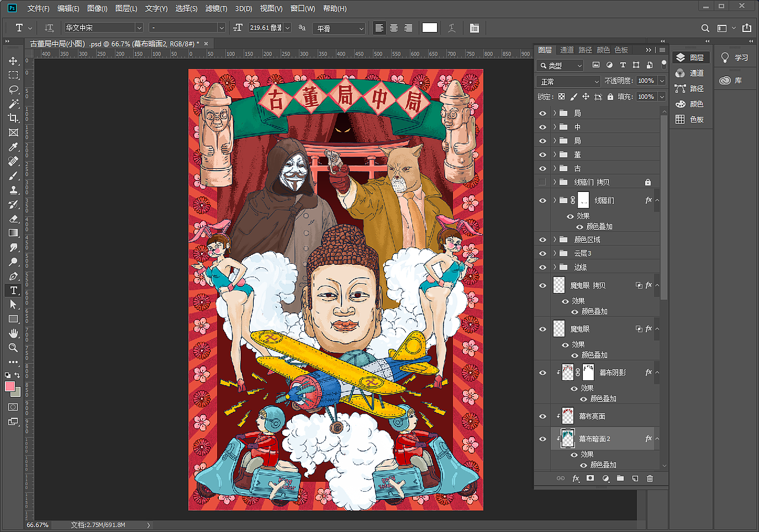
Task: Open the search icon in options bar
Action: pyautogui.click(x=705, y=28)
